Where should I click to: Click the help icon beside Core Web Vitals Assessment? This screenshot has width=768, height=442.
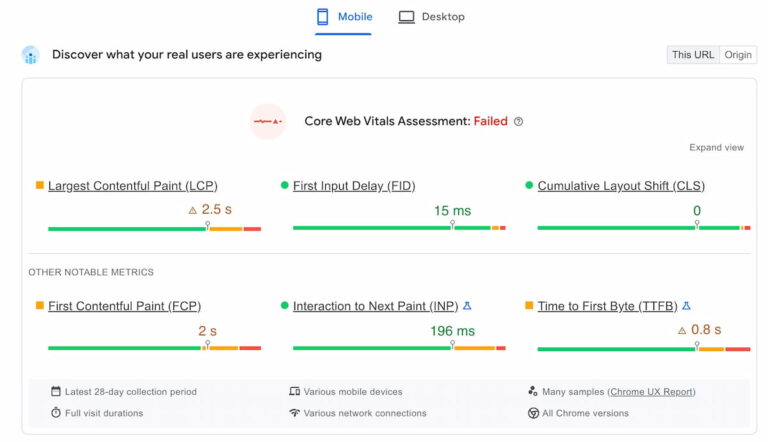point(518,122)
